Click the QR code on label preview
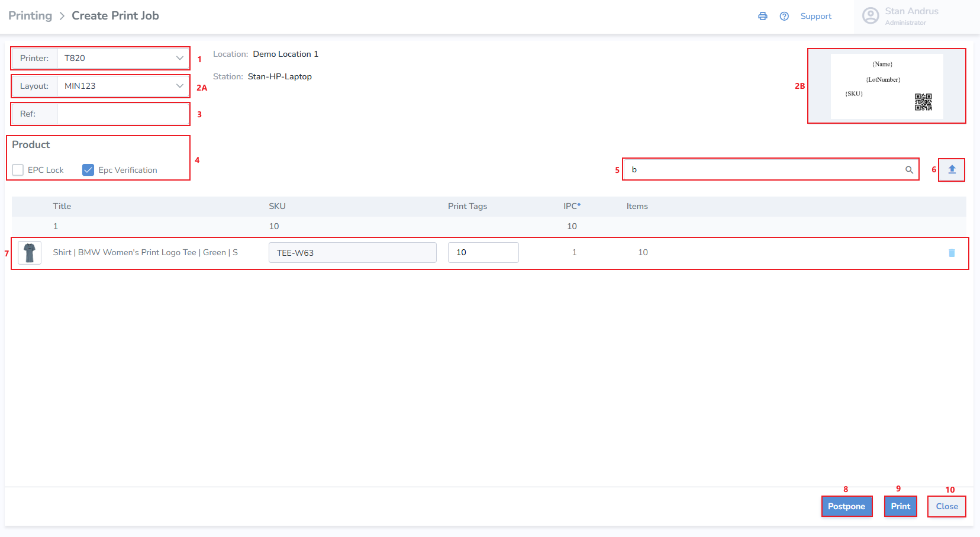This screenshot has height=537, width=980. tap(923, 102)
